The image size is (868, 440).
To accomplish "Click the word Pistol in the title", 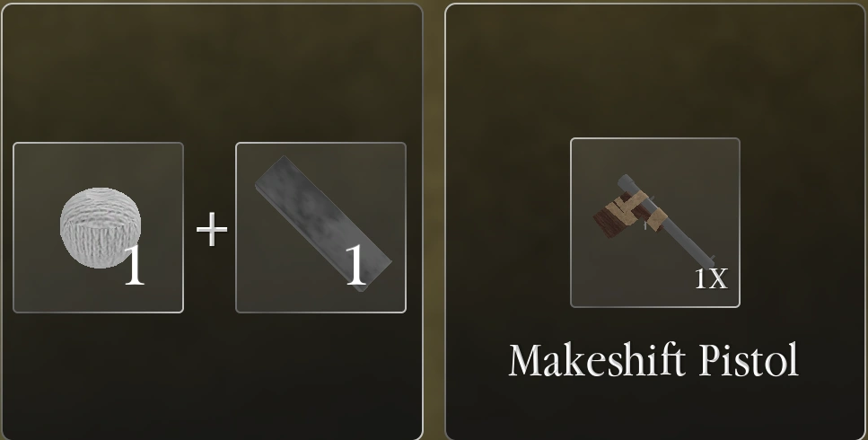I will click(x=749, y=361).
